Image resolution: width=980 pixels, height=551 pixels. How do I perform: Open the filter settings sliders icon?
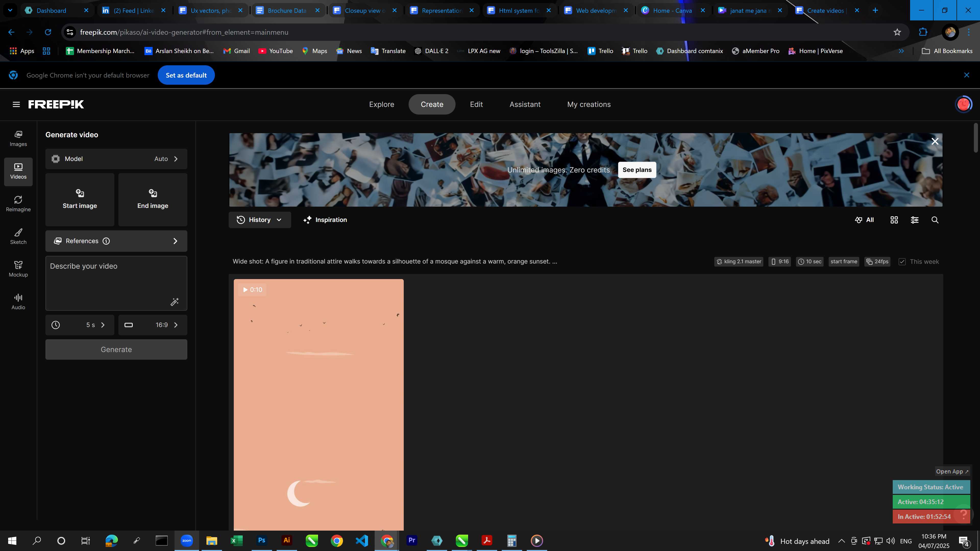915,220
